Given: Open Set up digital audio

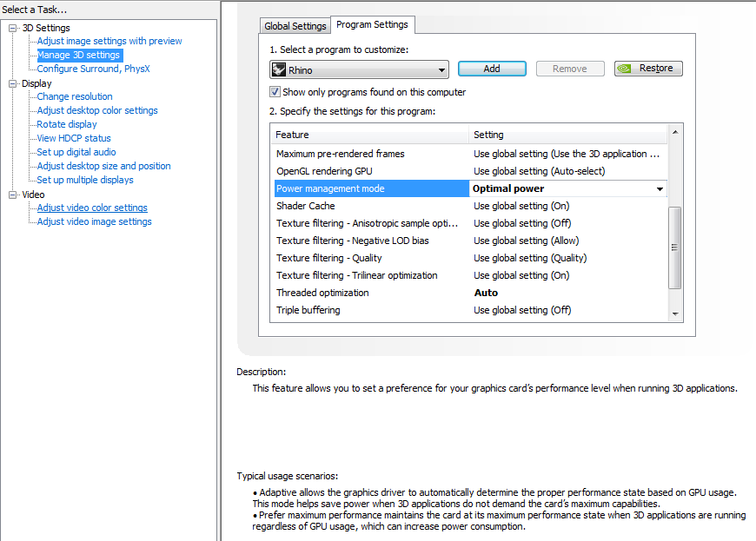Looking at the screenshot, I should (x=76, y=152).
